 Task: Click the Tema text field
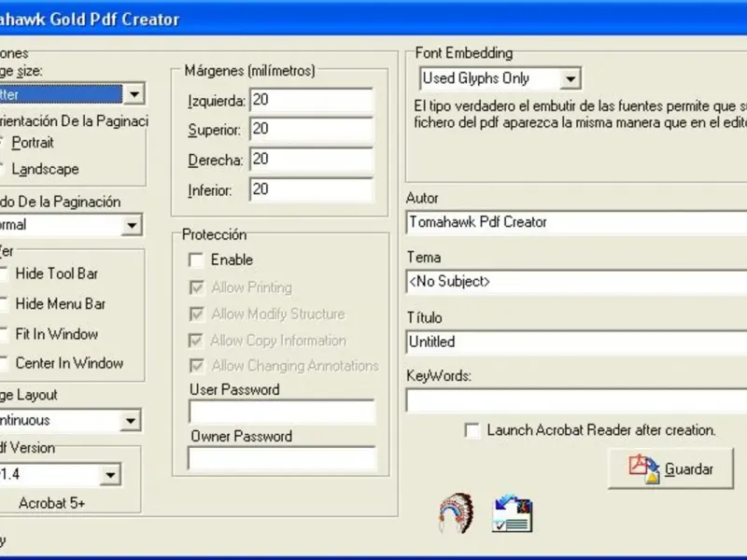click(576, 282)
